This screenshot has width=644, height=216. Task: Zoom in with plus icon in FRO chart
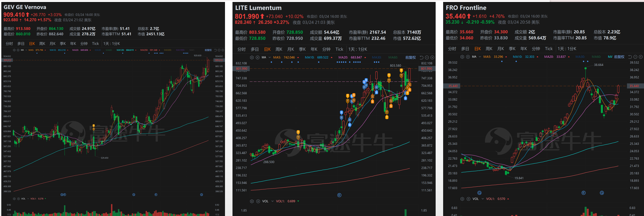[x=641, y=57]
